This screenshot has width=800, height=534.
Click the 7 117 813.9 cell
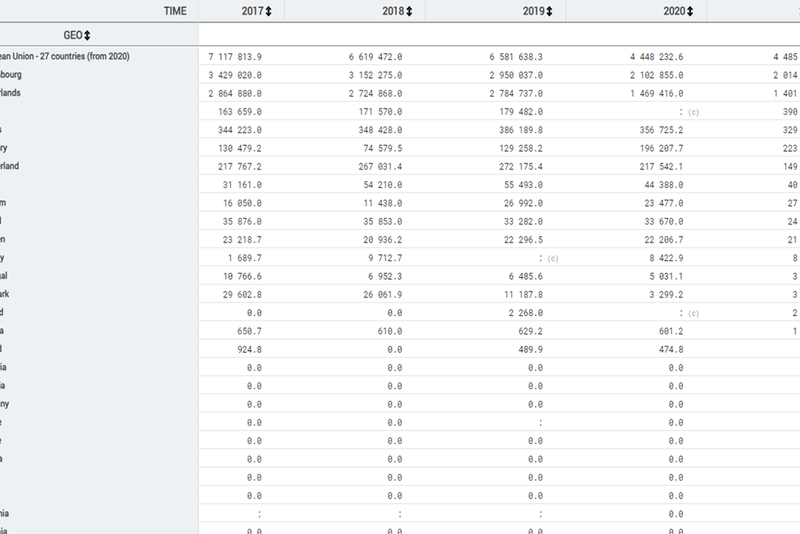point(233,57)
